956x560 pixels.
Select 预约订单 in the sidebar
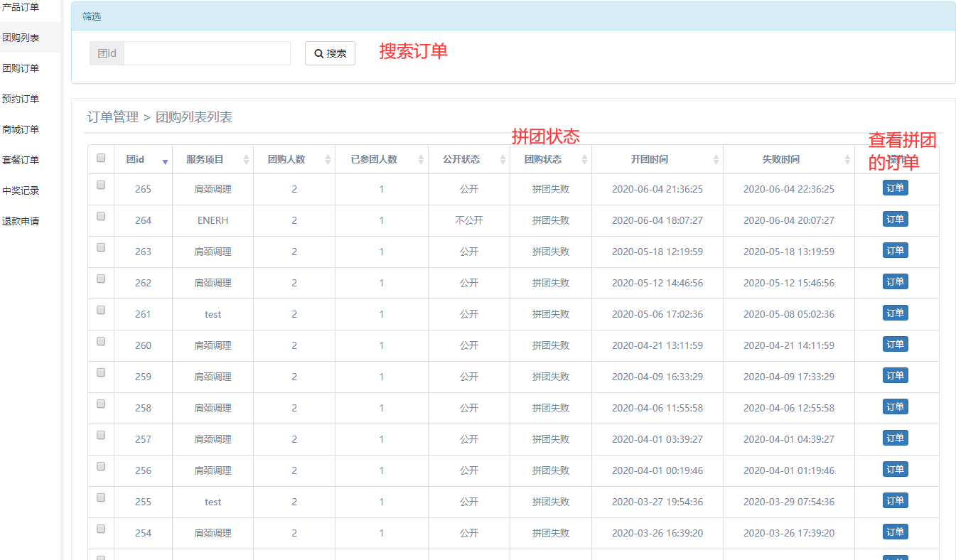click(21, 99)
